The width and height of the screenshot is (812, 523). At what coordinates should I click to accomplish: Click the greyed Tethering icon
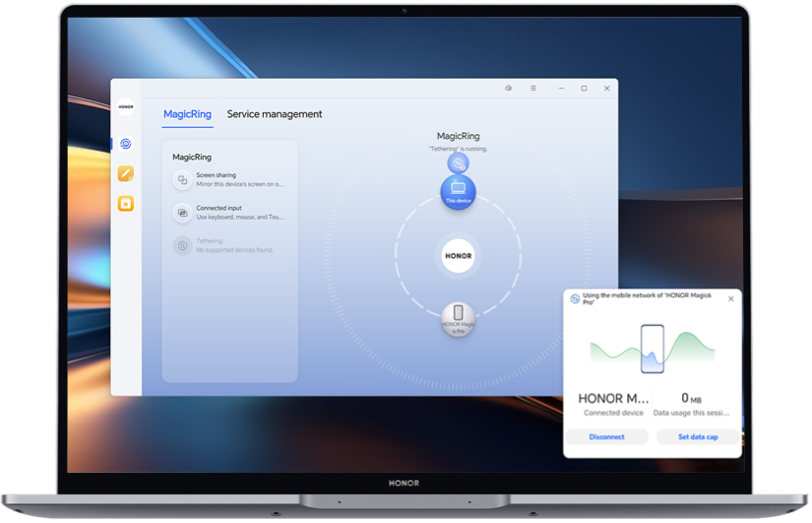pos(182,245)
